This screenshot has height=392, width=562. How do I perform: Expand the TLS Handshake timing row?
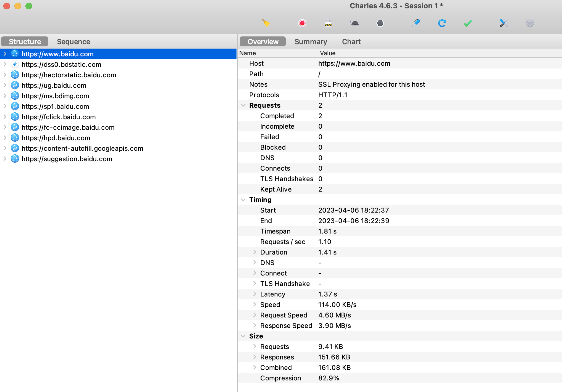pos(255,284)
